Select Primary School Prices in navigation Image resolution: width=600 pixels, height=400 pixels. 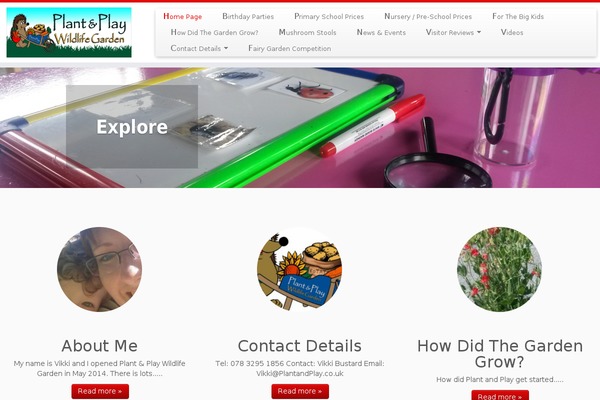click(329, 16)
